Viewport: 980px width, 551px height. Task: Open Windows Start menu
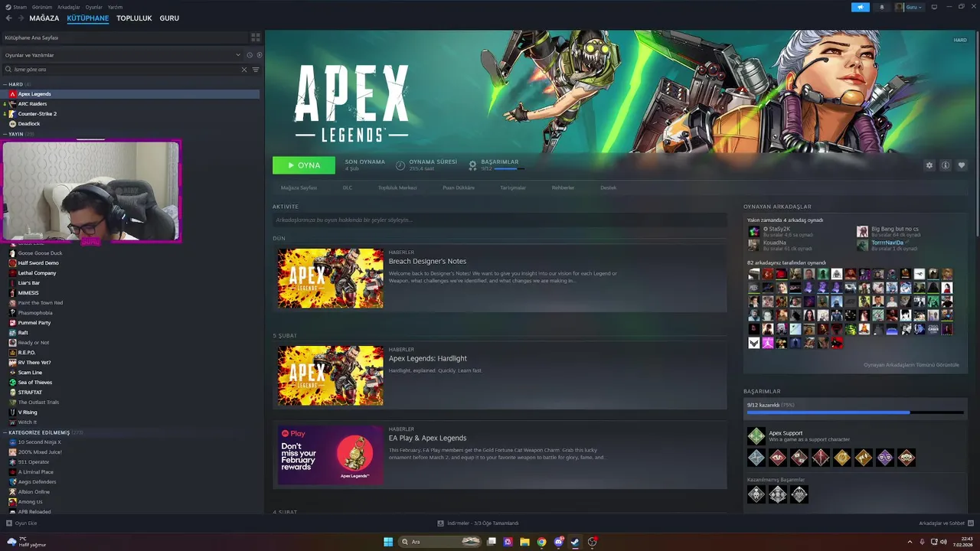click(x=388, y=542)
